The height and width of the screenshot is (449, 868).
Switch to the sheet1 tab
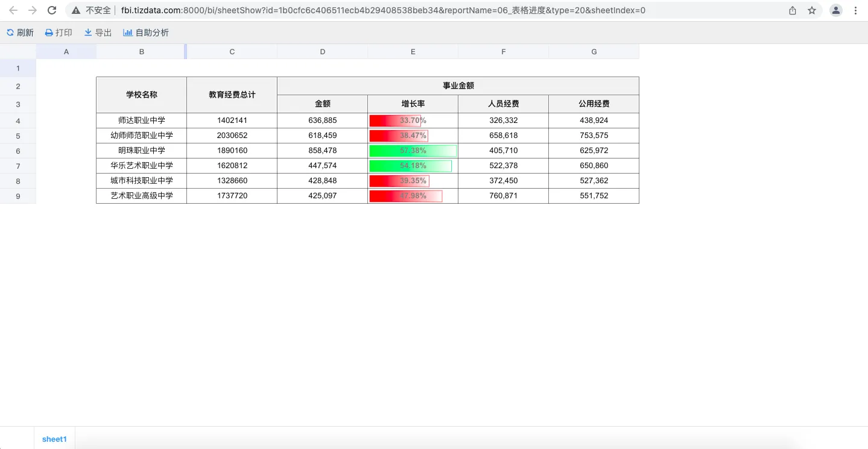54,439
